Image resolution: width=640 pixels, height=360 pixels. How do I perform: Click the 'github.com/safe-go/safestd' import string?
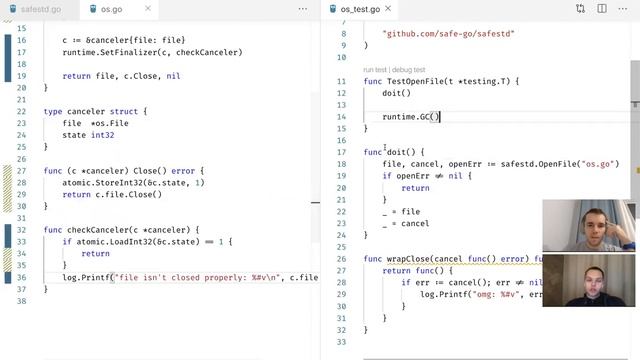pyautogui.click(x=448, y=34)
